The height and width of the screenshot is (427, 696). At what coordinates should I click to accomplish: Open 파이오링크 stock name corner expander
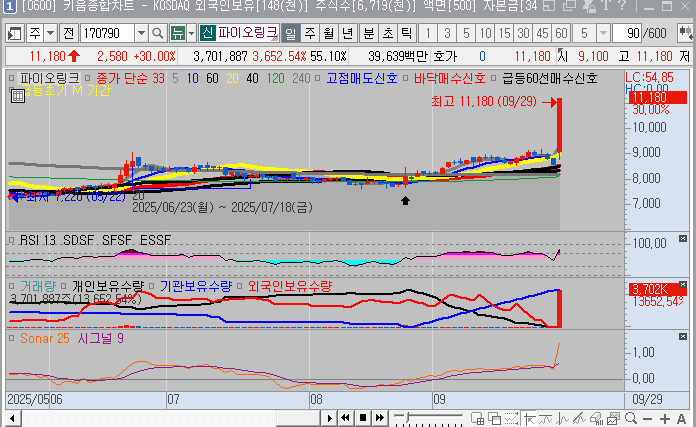point(276,38)
